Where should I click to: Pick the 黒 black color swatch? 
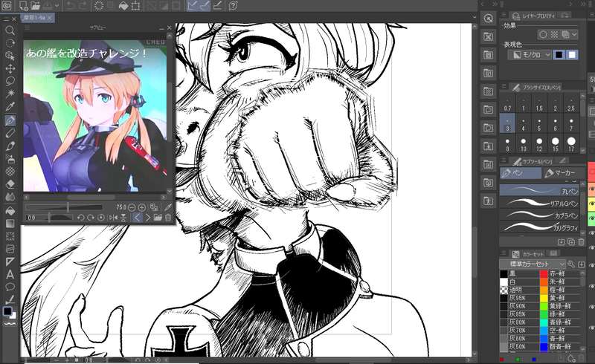(x=504, y=274)
